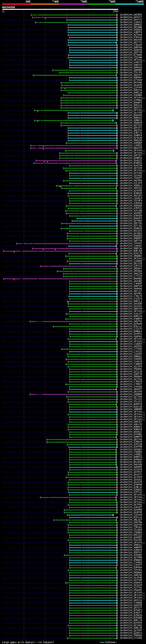146x644 pixels.
Task: Click the label UniRef100_A2SKM5
Action: coord(131,191)
